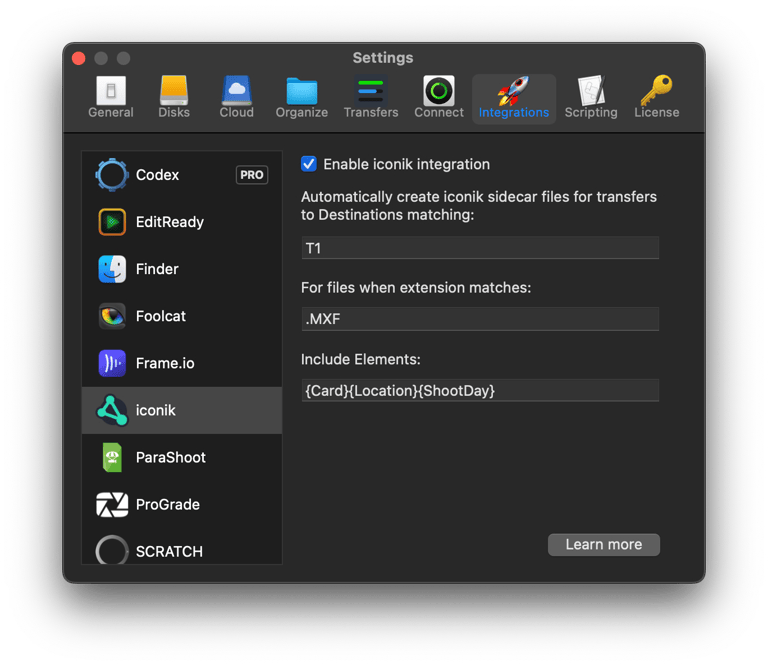
Task: Focus the Include Elements text field
Action: (x=480, y=390)
